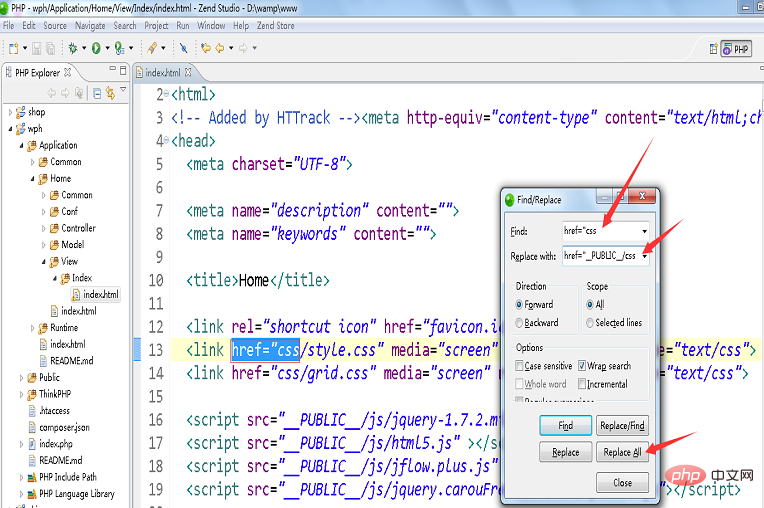Click the Replace with input field
This screenshot has height=508, width=764.
(601, 256)
